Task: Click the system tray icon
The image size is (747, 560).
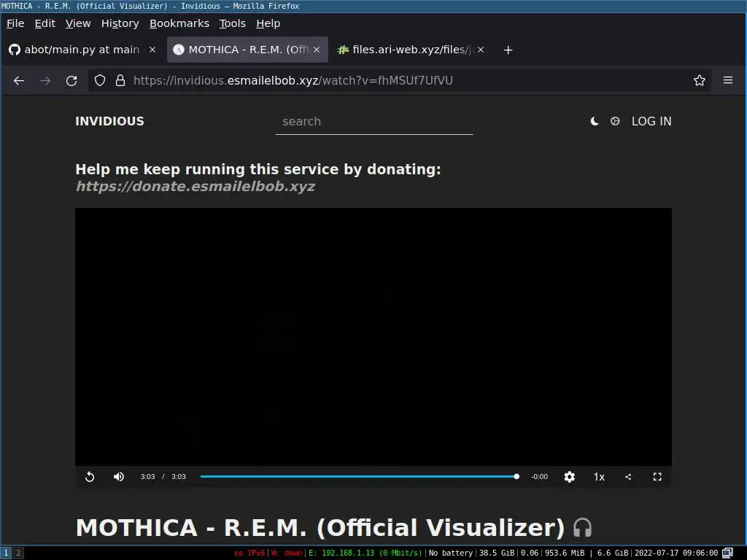Action: [727, 553]
